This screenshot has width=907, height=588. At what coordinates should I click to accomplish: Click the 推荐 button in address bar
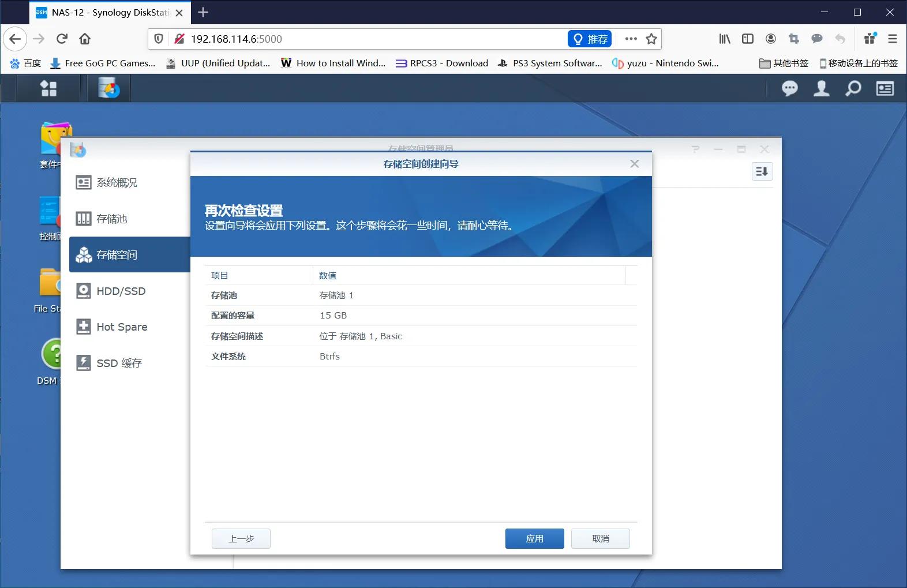(590, 39)
